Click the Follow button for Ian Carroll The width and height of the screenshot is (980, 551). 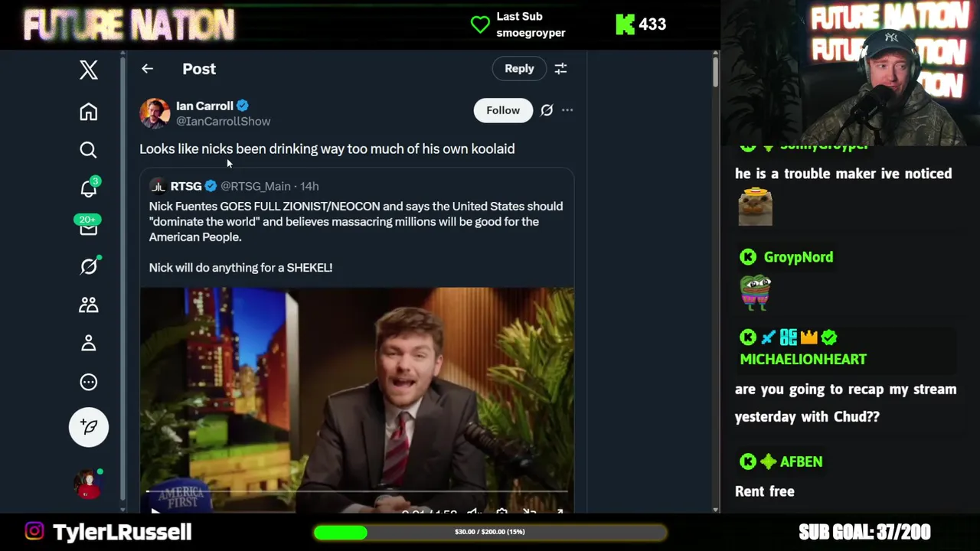tap(503, 110)
